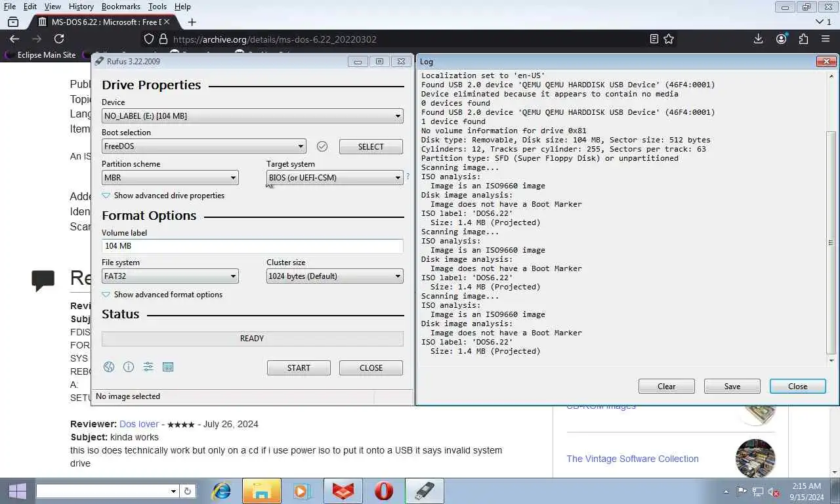Image resolution: width=840 pixels, height=504 pixels.
Task: Open File Explorer from the taskbar
Action: [261, 491]
